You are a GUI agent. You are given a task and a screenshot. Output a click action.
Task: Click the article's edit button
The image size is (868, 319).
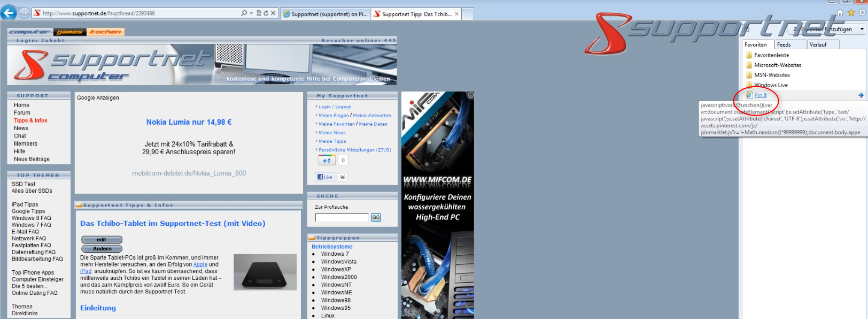[x=102, y=240]
